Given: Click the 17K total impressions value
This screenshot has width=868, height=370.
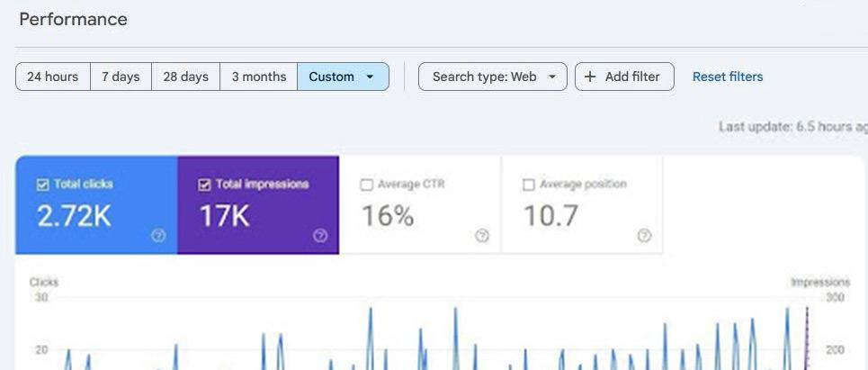Looking at the screenshot, I should 224,216.
